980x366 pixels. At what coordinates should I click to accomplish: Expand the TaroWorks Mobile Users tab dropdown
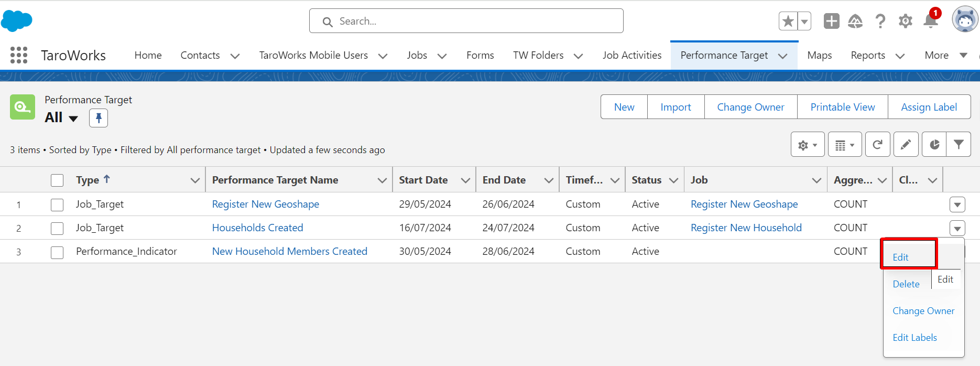pos(383,56)
